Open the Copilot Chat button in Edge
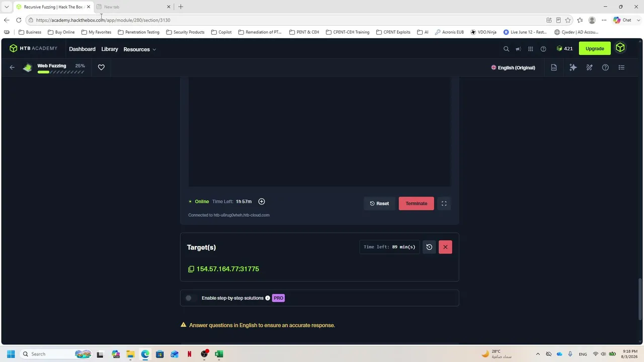This screenshot has height=362, width=644. [622, 20]
